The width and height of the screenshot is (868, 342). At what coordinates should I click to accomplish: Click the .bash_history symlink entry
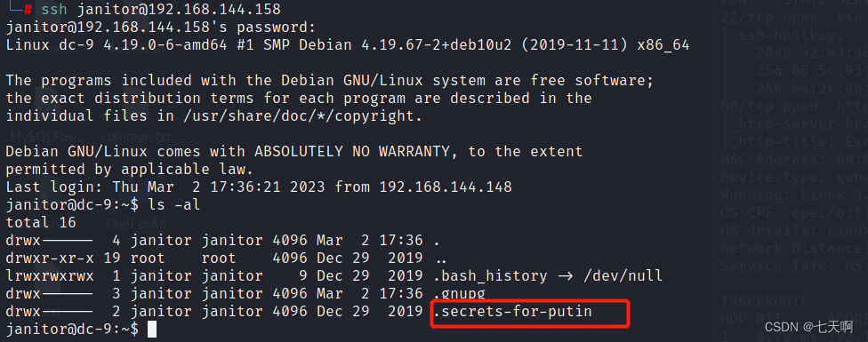click(x=490, y=275)
